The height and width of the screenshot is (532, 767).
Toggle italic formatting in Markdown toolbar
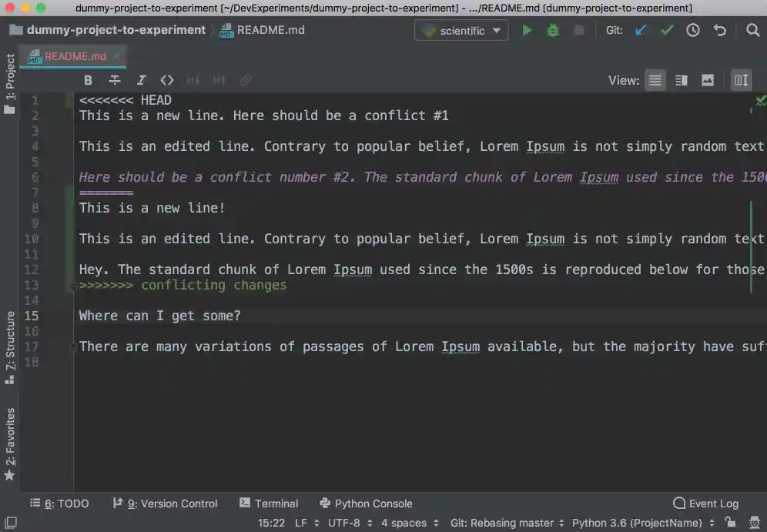tap(141, 80)
